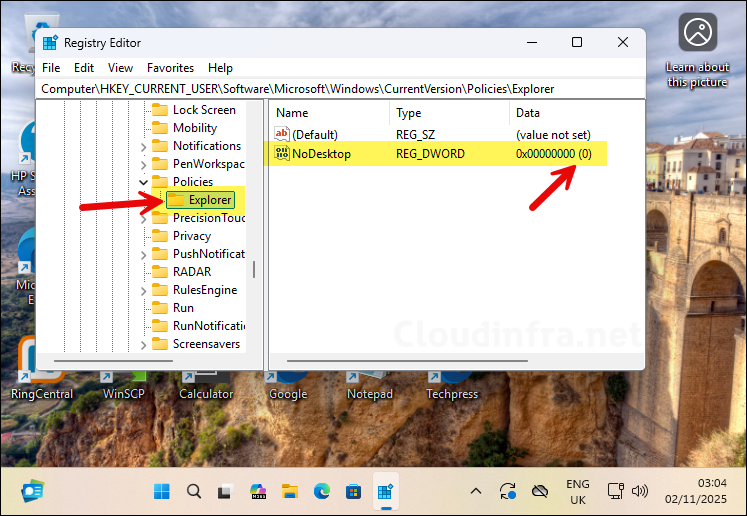Click the REG_DWORD type cell
747x516 pixels.
430,154
